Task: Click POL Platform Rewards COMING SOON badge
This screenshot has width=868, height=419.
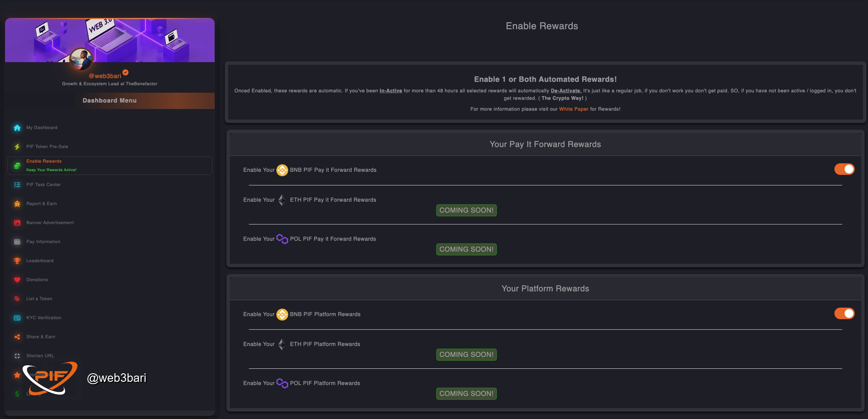Action: pos(466,394)
